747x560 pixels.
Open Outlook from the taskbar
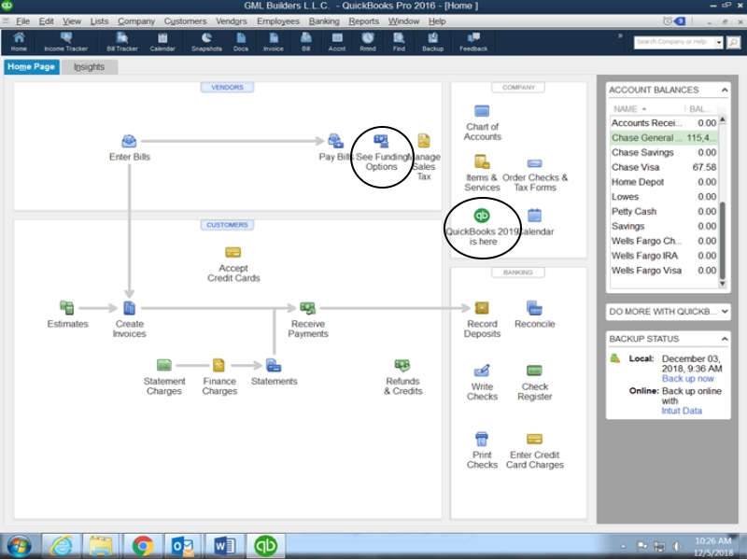[x=183, y=545]
